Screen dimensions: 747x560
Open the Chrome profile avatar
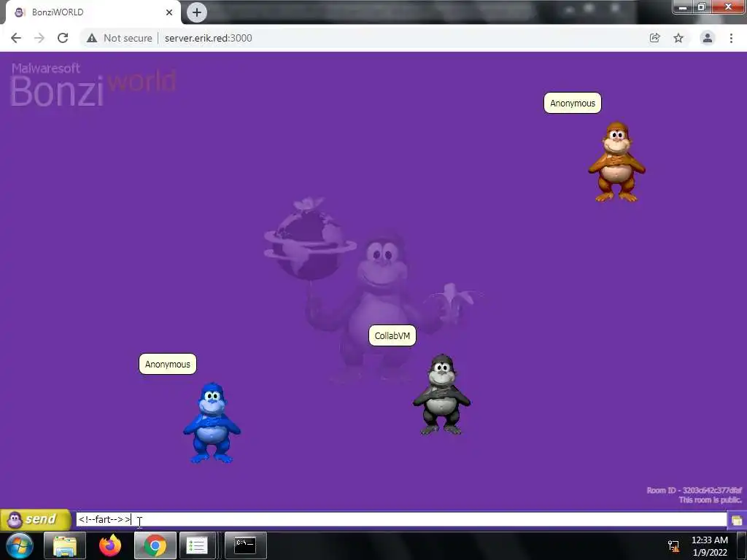point(708,38)
